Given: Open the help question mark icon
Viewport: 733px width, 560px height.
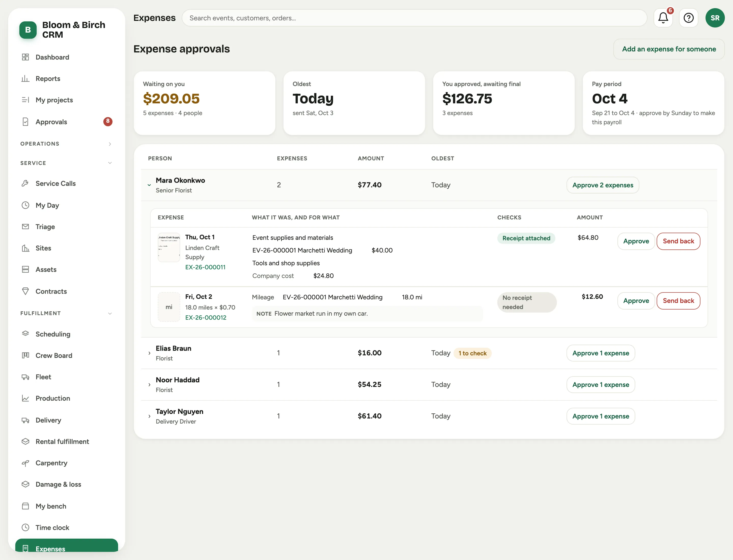Looking at the screenshot, I should pyautogui.click(x=688, y=18).
